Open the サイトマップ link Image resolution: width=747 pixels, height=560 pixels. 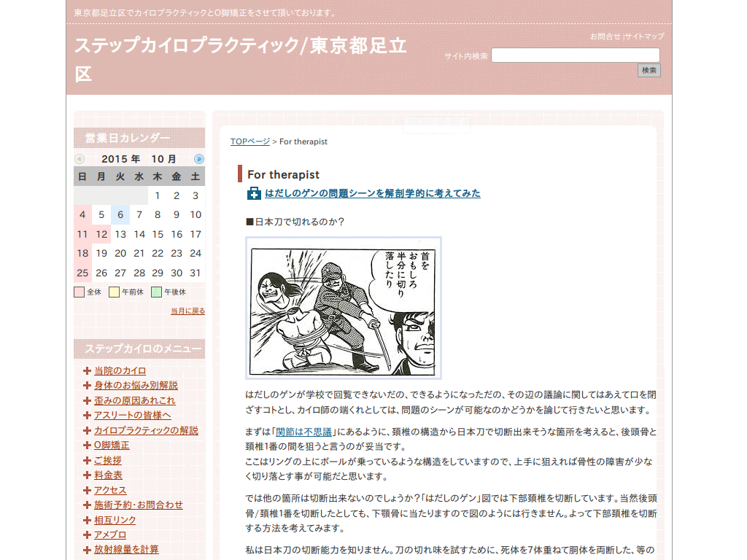click(x=644, y=36)
